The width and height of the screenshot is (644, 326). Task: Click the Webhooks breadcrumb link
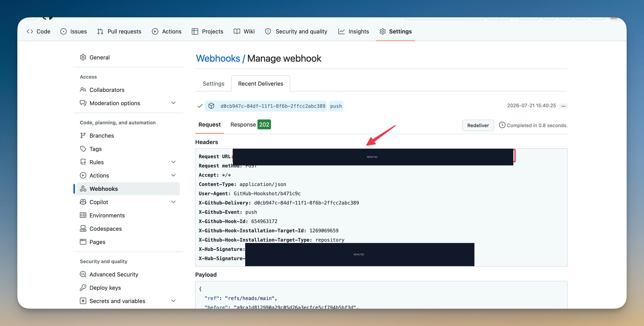(x=218, y=58)
